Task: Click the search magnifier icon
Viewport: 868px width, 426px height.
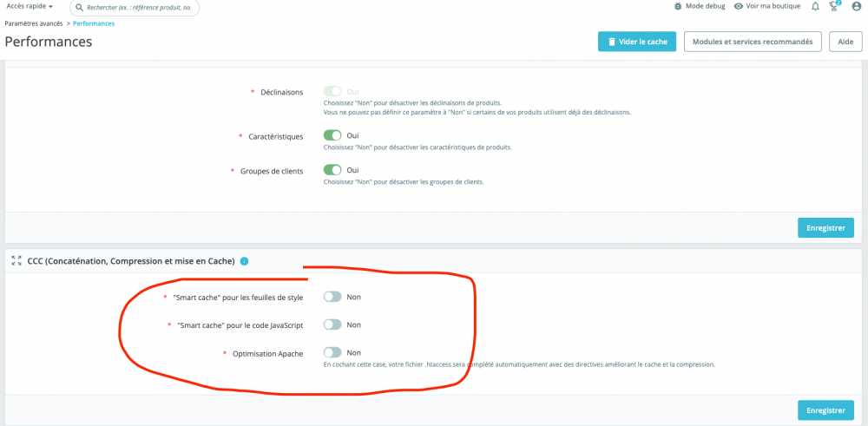Action: pos(79,8)
